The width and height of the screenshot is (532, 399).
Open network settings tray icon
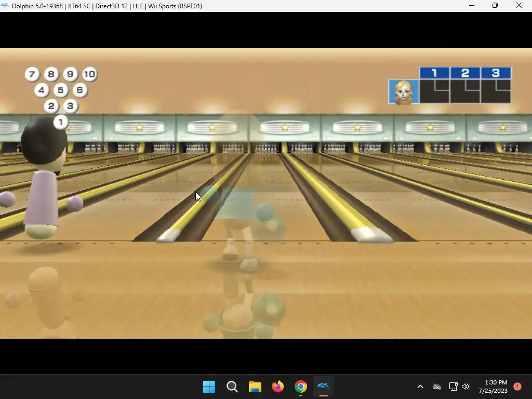coord(453,387)
